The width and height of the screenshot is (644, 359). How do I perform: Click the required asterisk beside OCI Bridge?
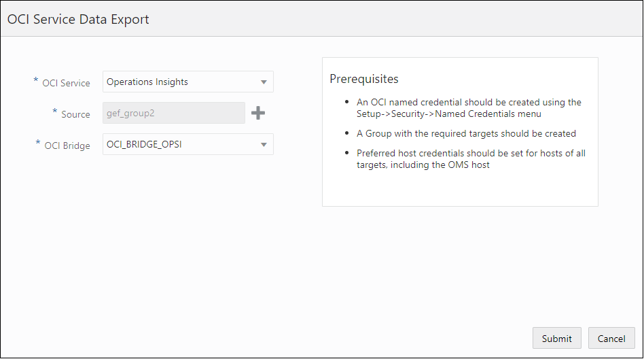[38, 143]
